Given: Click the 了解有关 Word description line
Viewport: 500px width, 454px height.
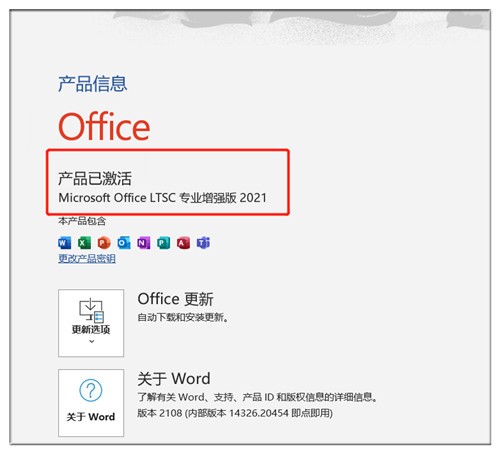Looking at the screenshot, I should click(258, 397).
